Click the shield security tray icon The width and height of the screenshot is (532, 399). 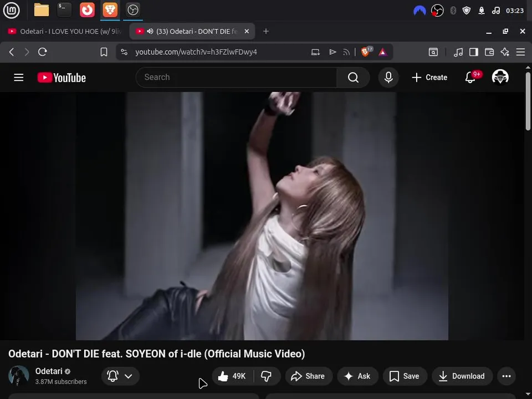(467, 11)
